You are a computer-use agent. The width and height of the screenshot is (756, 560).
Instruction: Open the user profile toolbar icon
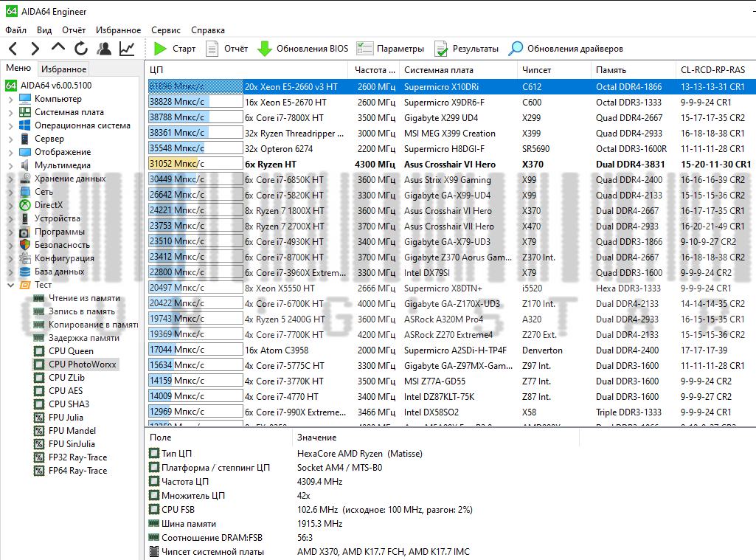click(104, 49)
